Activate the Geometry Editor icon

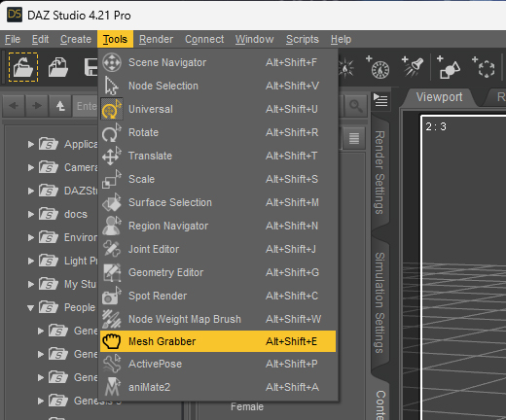pos(112,272)
